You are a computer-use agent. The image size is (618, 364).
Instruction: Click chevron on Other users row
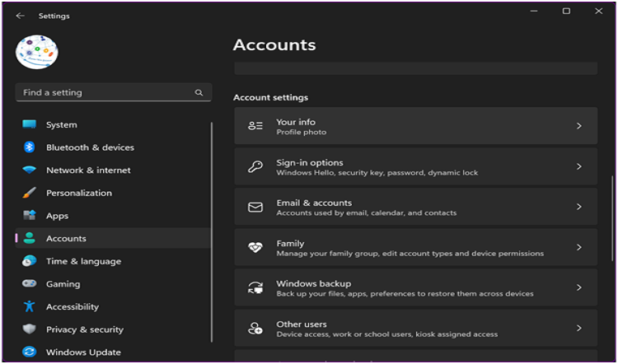[579, 328]
